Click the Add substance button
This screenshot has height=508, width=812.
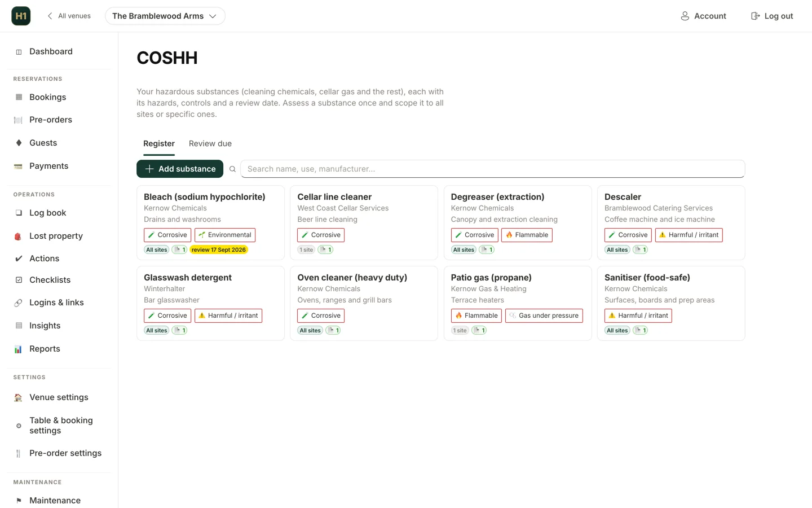coord(180,169)
